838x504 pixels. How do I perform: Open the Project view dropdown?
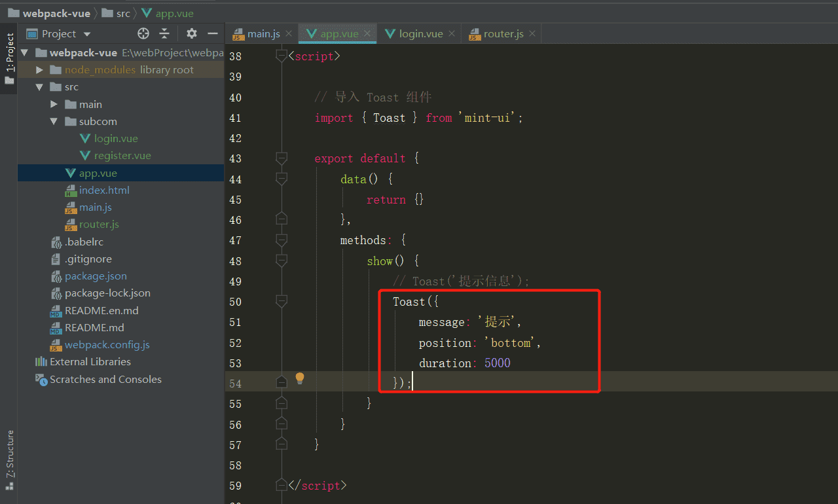coord(87,34)
